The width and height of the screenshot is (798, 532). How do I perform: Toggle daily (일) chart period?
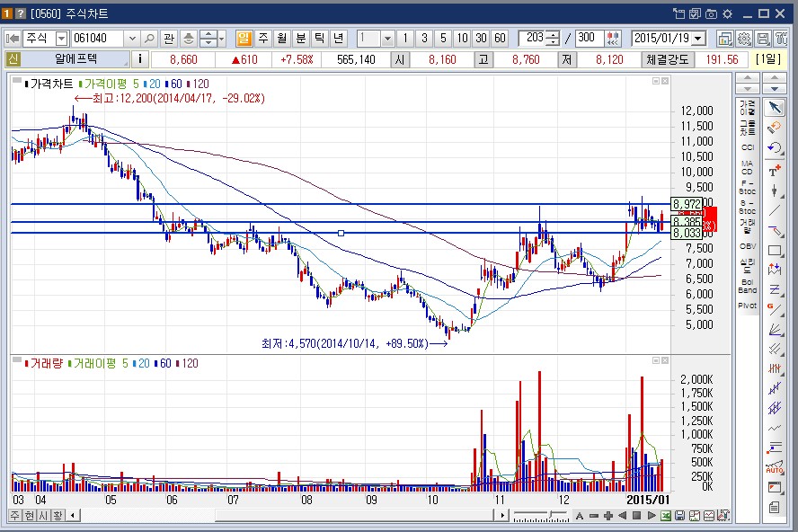pyautogui.click(x=244, y=38)
